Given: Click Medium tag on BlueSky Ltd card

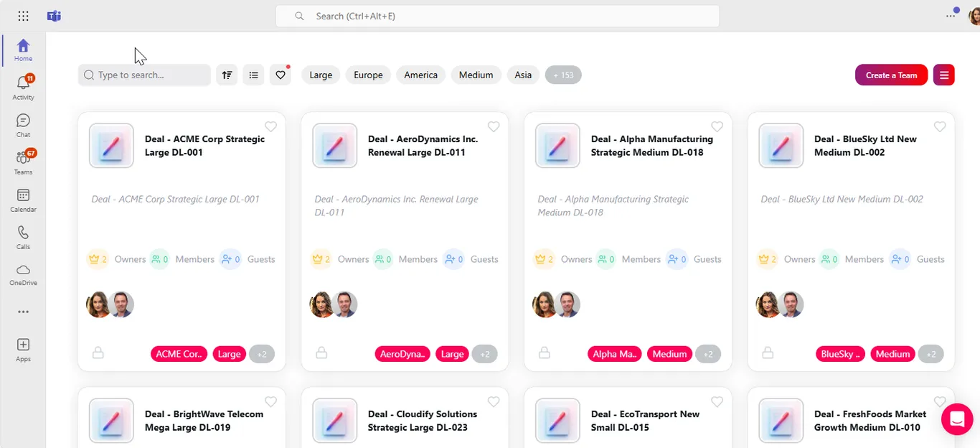Looking at the screenshot, I should click(893, 354).
